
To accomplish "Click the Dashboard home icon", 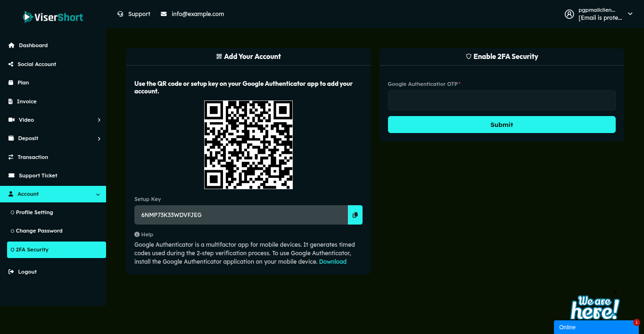I will click(x=11, y=45).
